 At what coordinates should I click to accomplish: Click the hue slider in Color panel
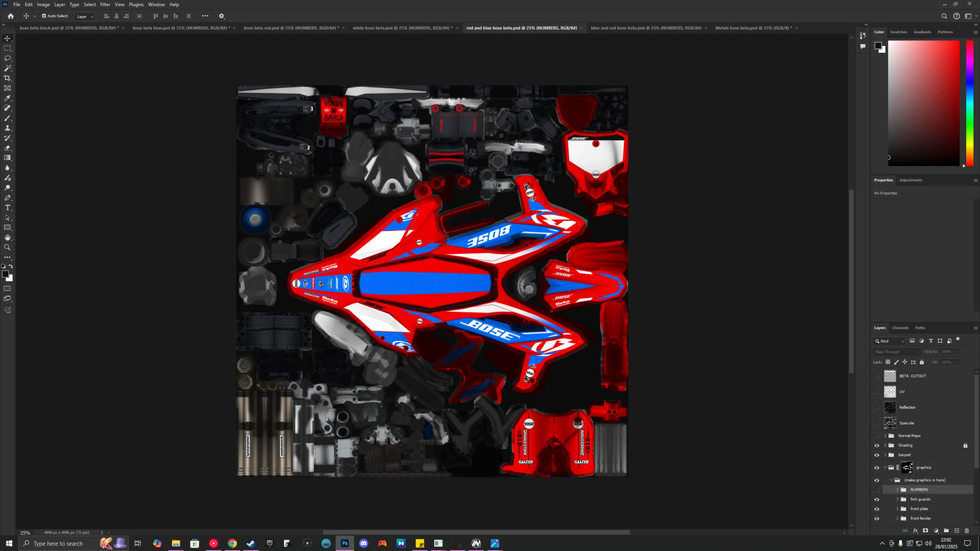[970, 103]
